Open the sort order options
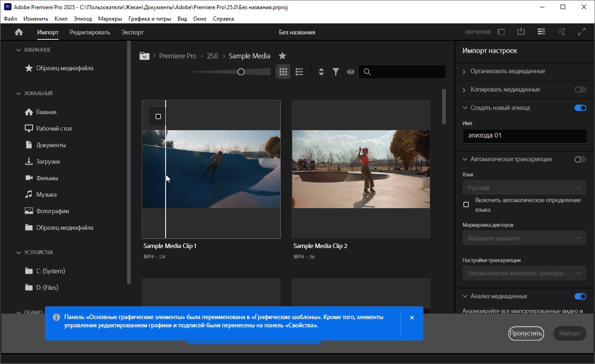This screenshot has width=595, height=364. point(321,72)
